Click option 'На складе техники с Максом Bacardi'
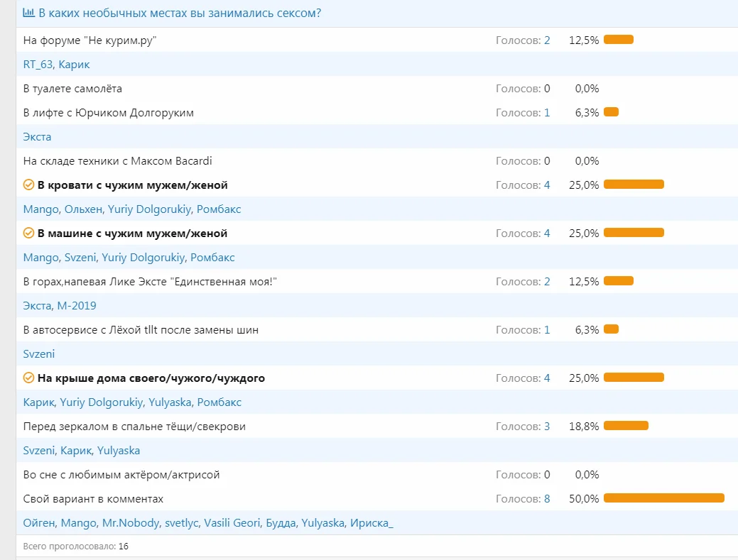 click(118, 161)
